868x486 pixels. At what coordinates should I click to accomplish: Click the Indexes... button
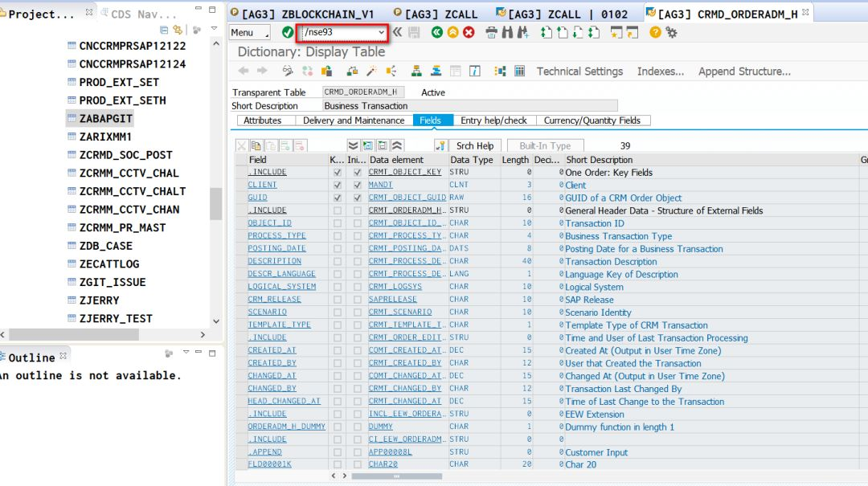661,71
